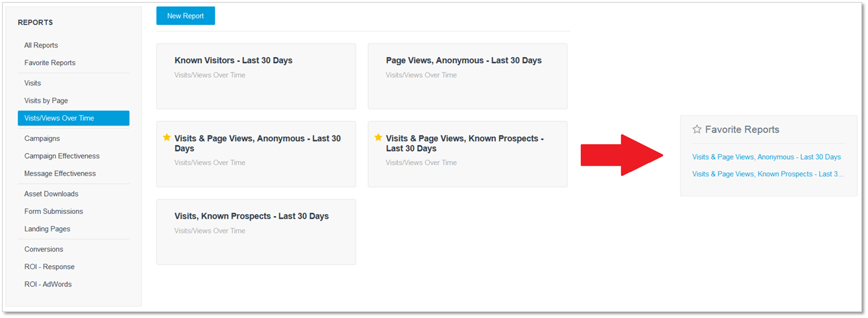This screenshot has width=868, height=318.
Task: Open Form Submissions reports
Action: coord(54,211)
